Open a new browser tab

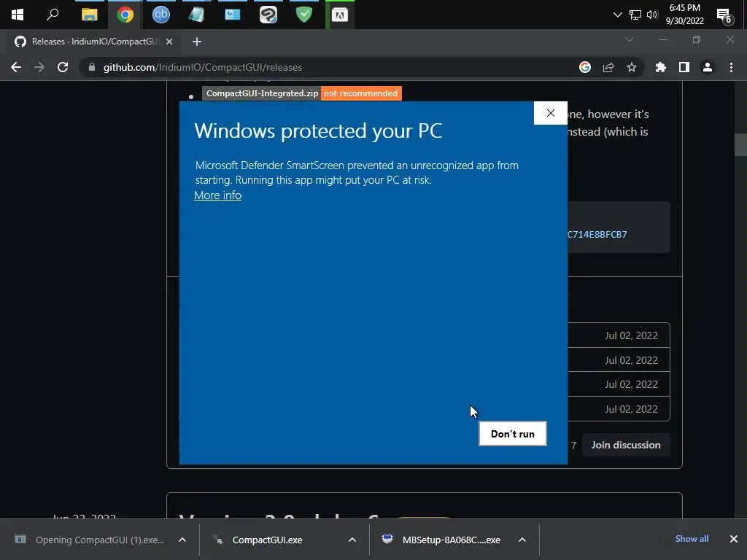[197, 42]
